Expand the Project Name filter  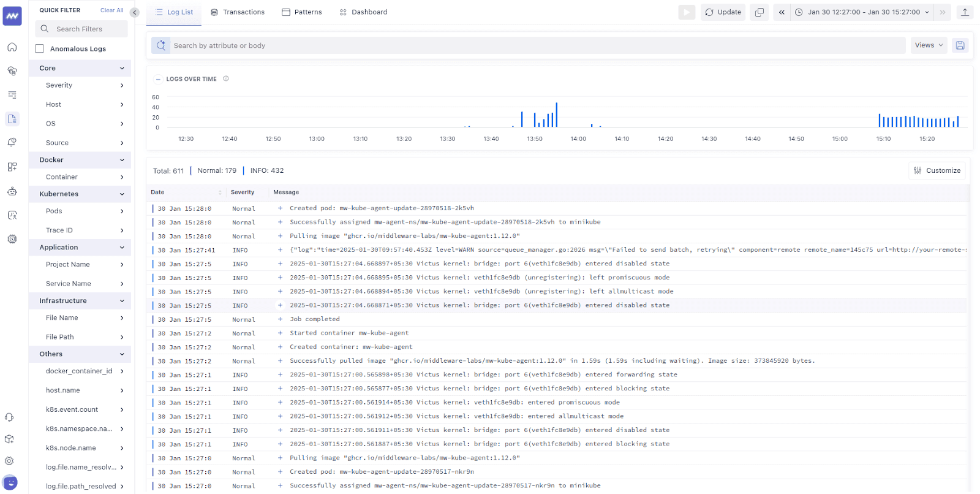pos(122,265)
